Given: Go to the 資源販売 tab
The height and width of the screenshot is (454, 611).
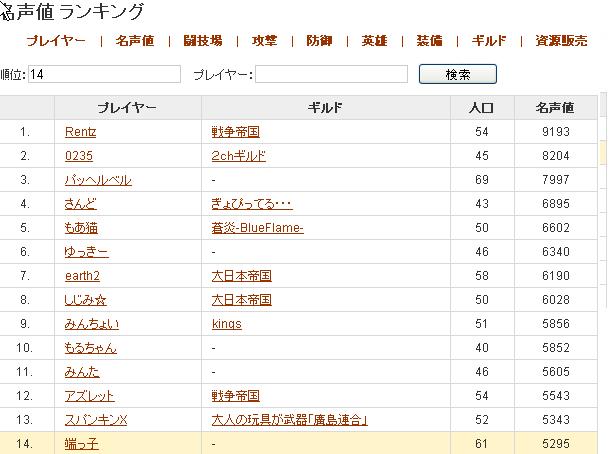Looking at the screenshot, I should 562,41.
